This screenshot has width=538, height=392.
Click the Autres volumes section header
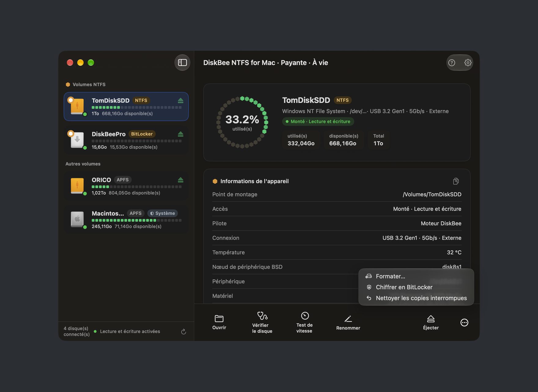click(83, 164)
